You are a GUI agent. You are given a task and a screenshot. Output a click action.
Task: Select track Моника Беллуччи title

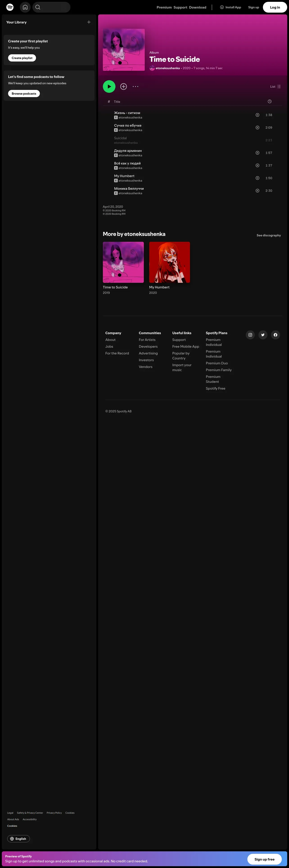tap(129, 189)
